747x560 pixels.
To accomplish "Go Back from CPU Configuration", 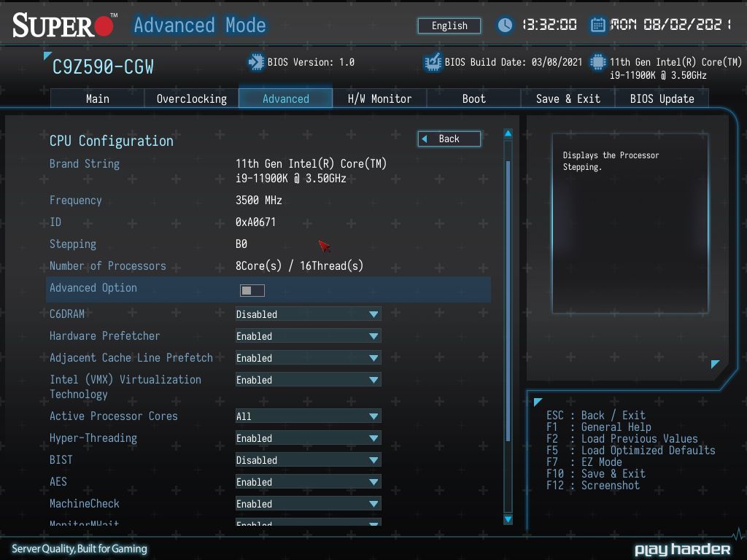I will [449, 139].
